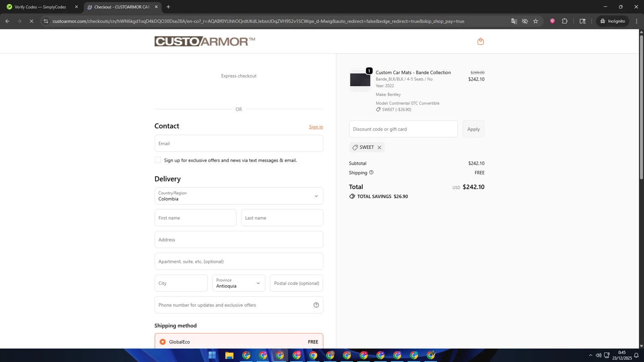
Task: Click the car mats product thumbnail
Action: point(360,80)
